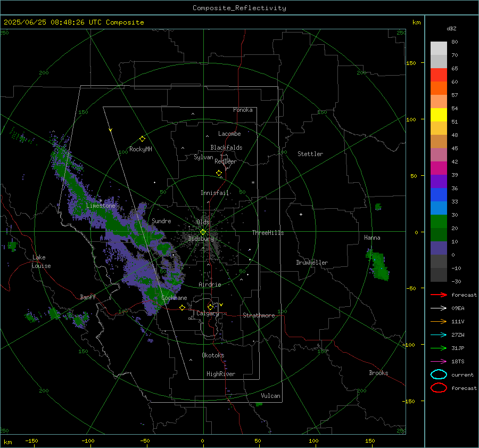
Task: Click the Banff label
Action: (88, 297)
